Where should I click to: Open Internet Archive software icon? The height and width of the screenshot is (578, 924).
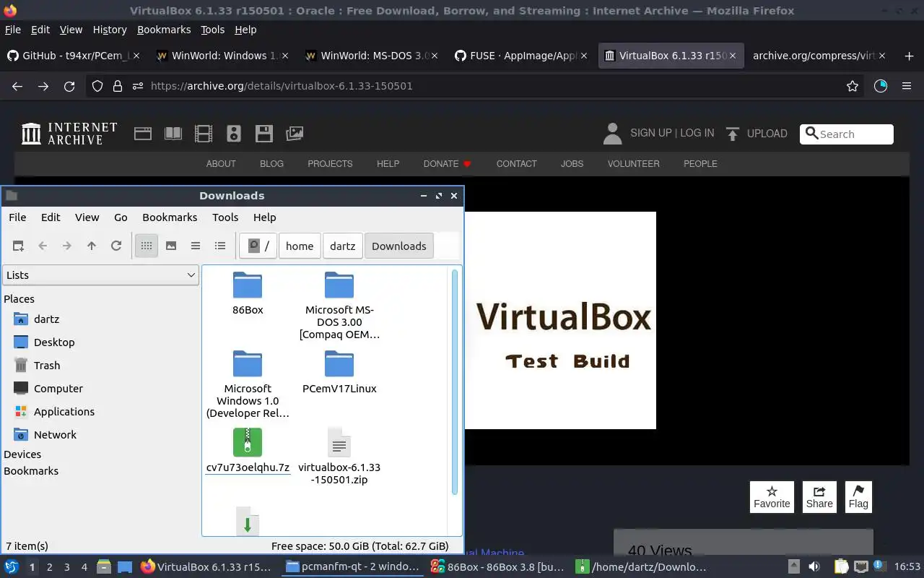(264, 134)
